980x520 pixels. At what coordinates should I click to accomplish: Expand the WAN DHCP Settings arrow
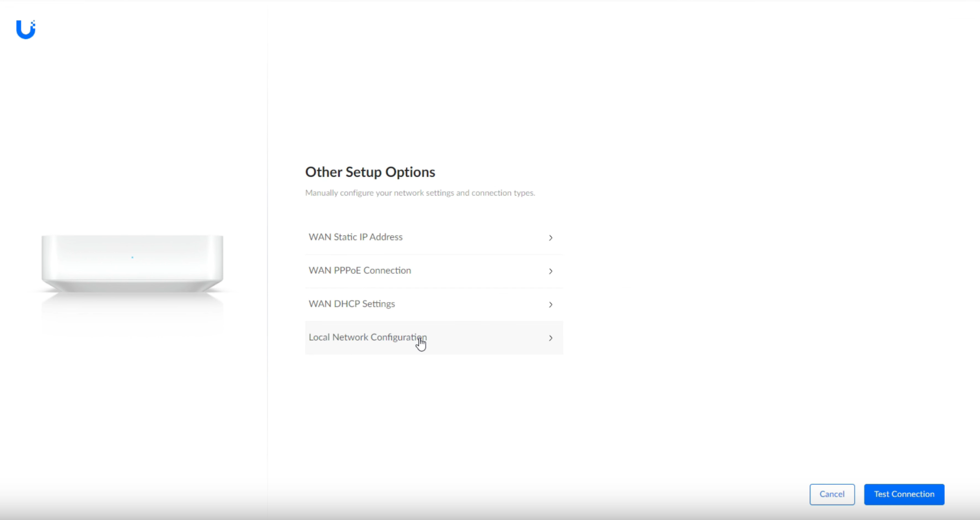(550, 304)
